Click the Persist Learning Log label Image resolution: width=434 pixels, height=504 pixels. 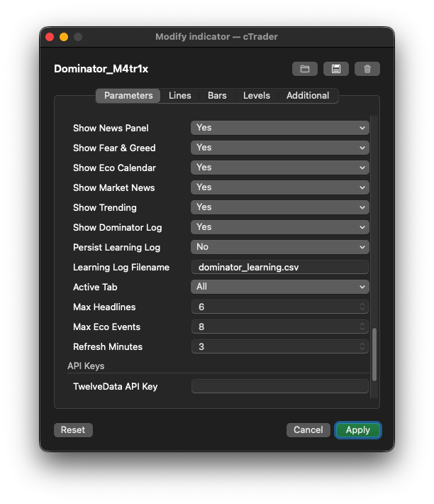116,248
